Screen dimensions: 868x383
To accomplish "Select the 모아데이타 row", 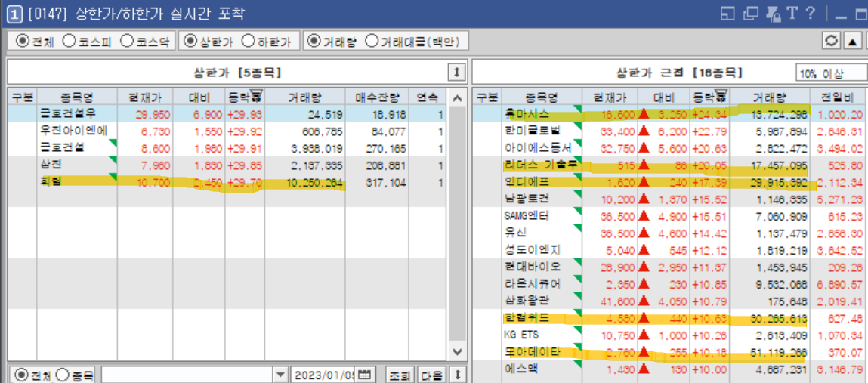I will pos(670,351).
